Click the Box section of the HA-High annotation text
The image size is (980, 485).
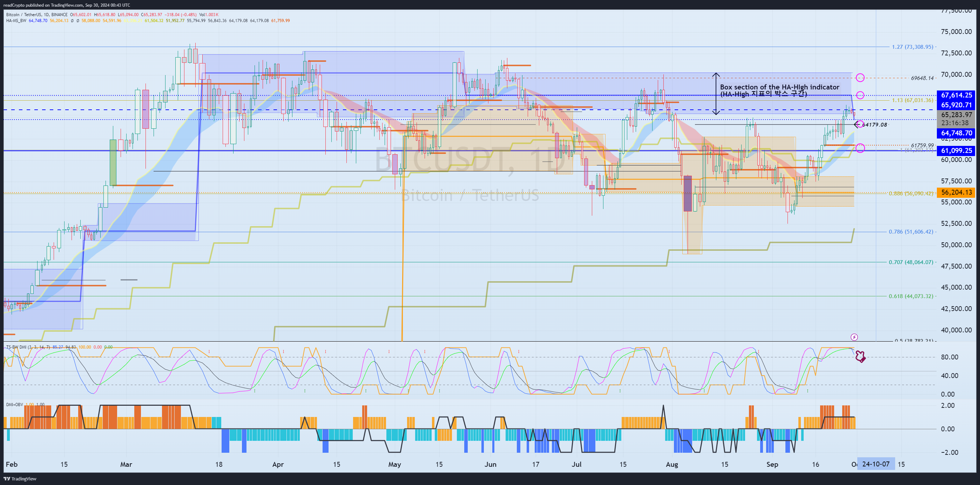coord(779,90)
